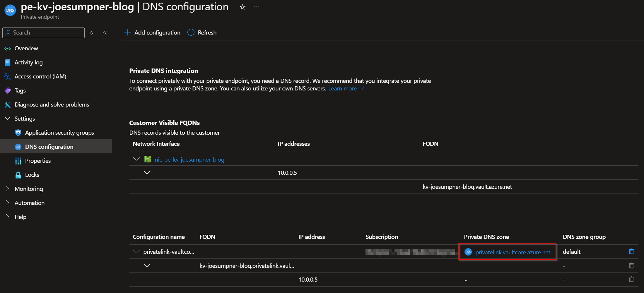Click the 'Private DNS zone' column header
Image resolution: width=644 pixels, height=293 pixels.
point(486,237)
